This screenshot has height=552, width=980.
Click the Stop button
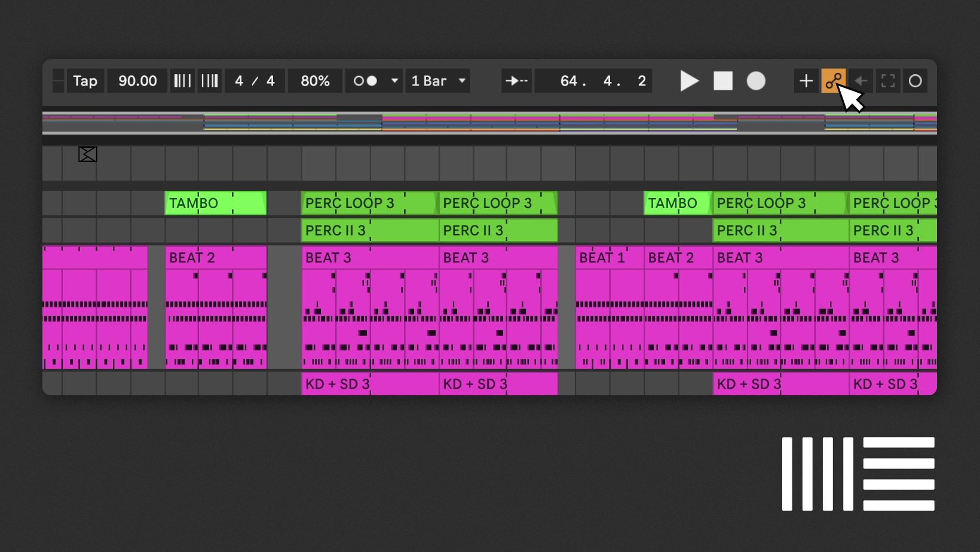pos(723,81)
